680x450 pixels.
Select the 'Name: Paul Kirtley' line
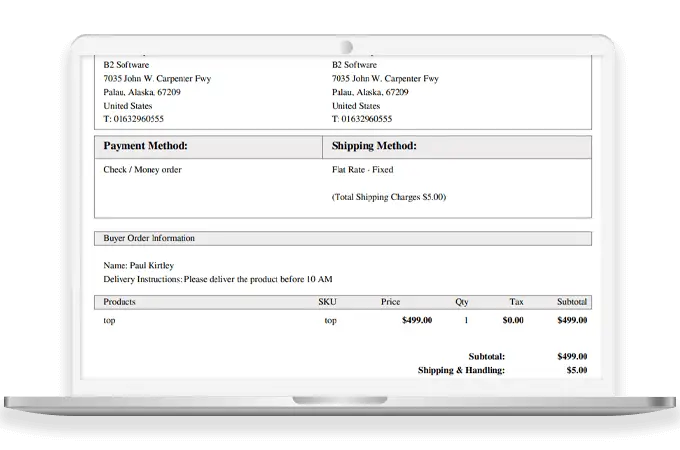point(138,266)
